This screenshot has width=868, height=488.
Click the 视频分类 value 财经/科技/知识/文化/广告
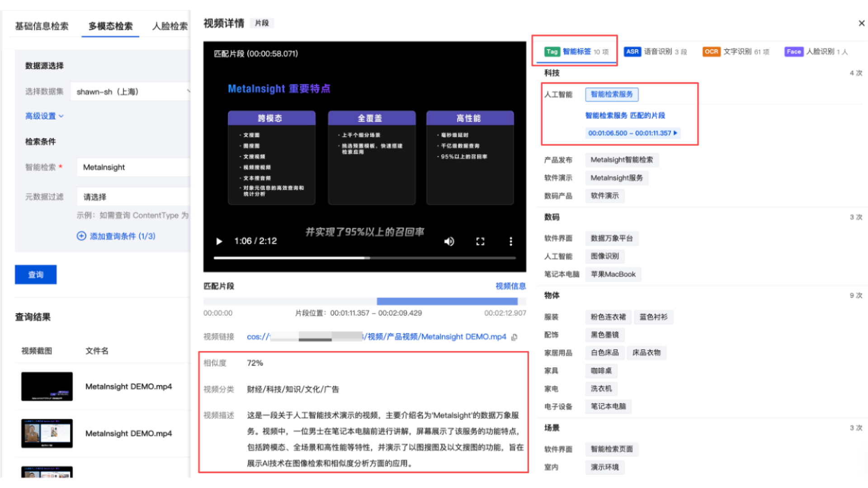pyautogui.click(x=293, y=389)
